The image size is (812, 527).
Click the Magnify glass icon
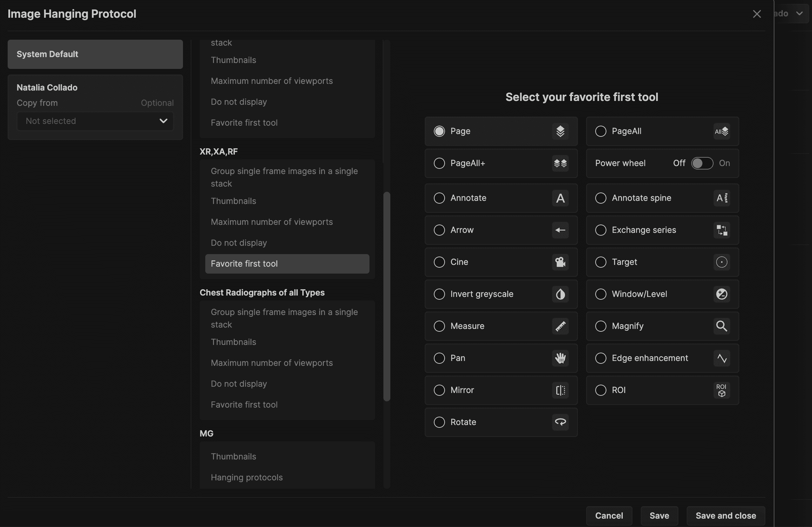722,326
